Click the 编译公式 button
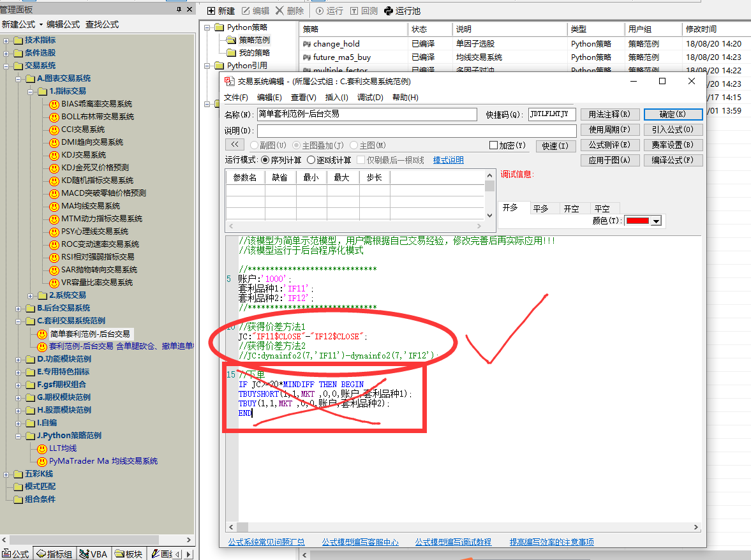 click(x=673, y=160)
